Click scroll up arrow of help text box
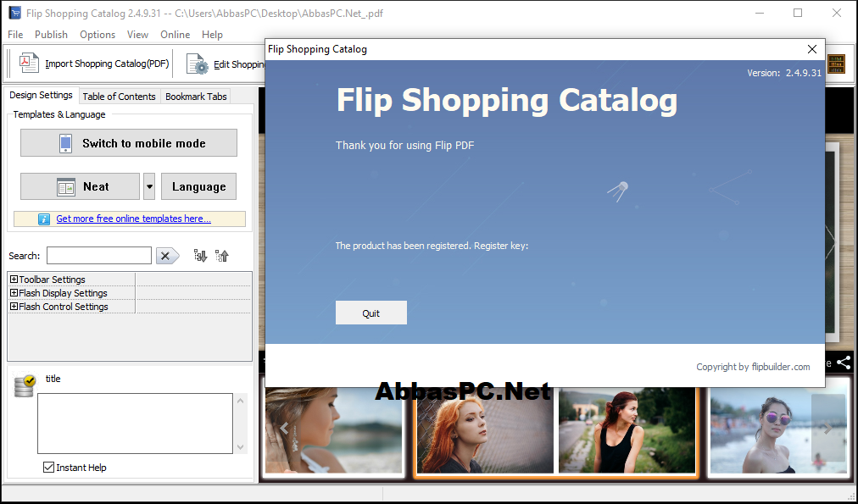 click(x=240, y=401)
